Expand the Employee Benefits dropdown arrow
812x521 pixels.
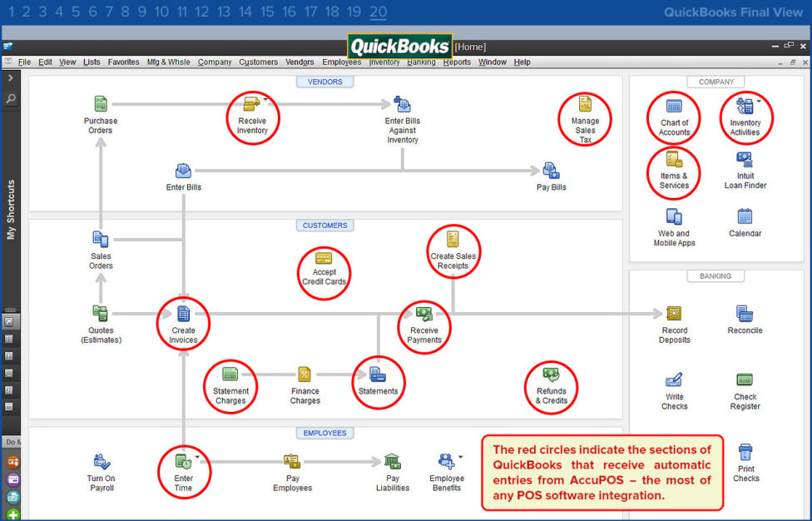click(x=460, y=457)
